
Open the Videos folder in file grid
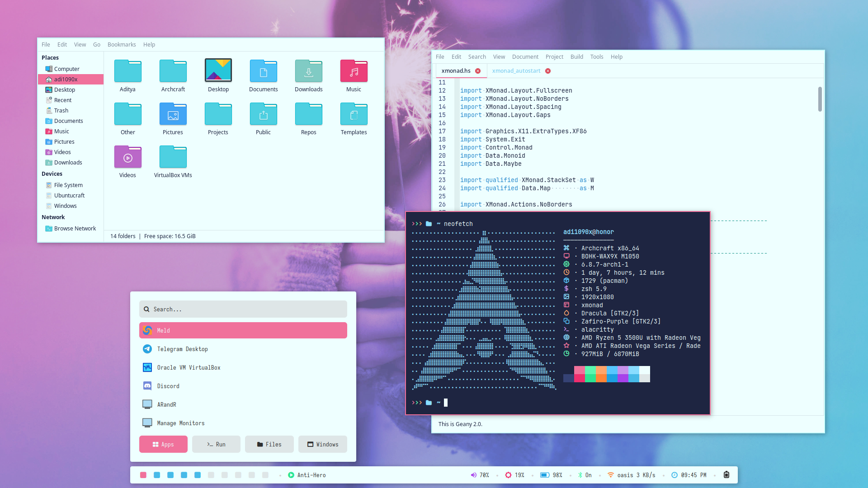[x=127, y=157]
